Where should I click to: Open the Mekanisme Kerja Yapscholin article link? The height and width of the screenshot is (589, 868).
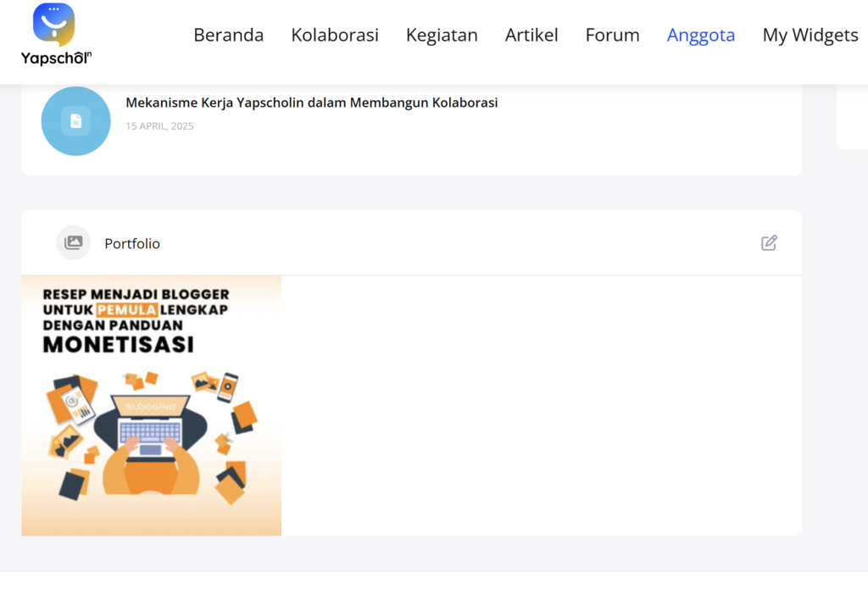(x=311, y=103)
